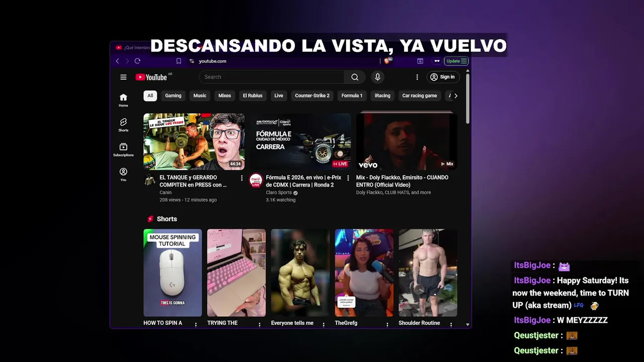Select the All filter chip
The width and height of the screenshot is (644, 362).
coord(150,96)
